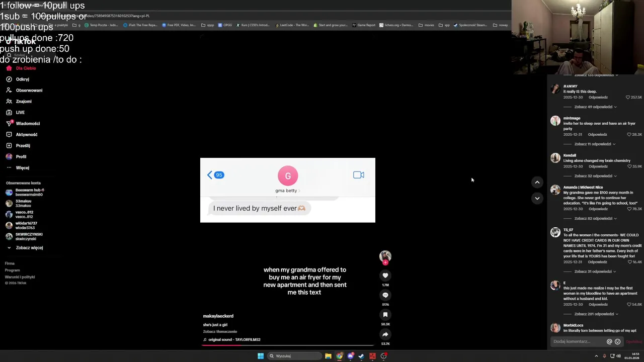Like the video with the heart icon

385,276
